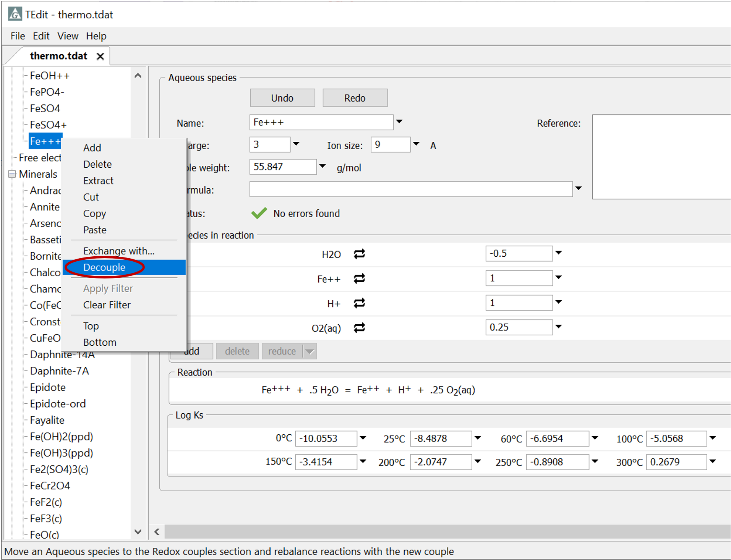Open the File menu
731x560 pixels.
[18, 36]
